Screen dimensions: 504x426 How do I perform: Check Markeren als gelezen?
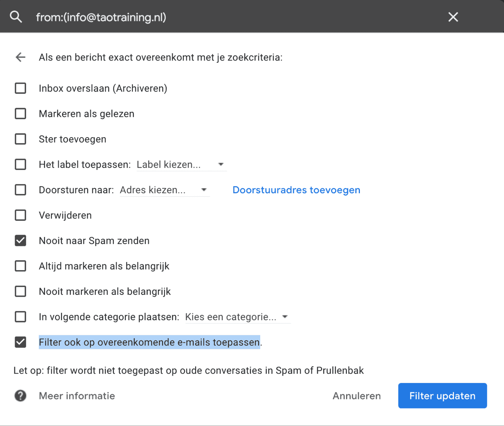point(21,114)
